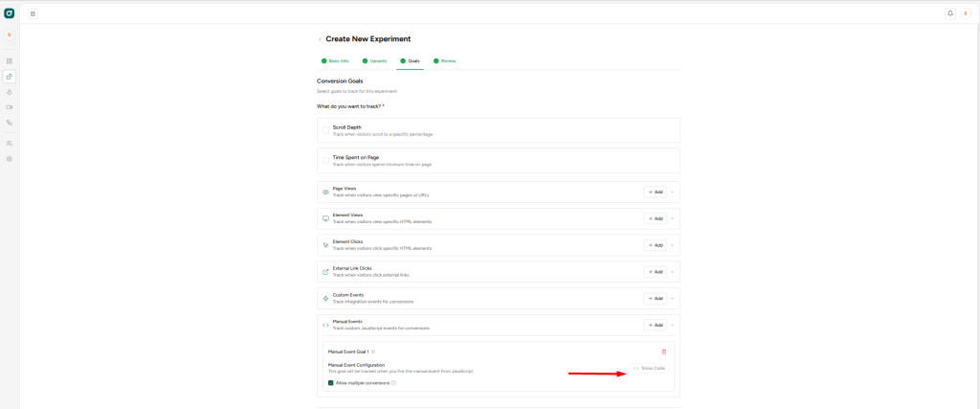Collapse the Manual Events section chevron
Viewport: 980px width, 409px height.
tap(673, 325)
